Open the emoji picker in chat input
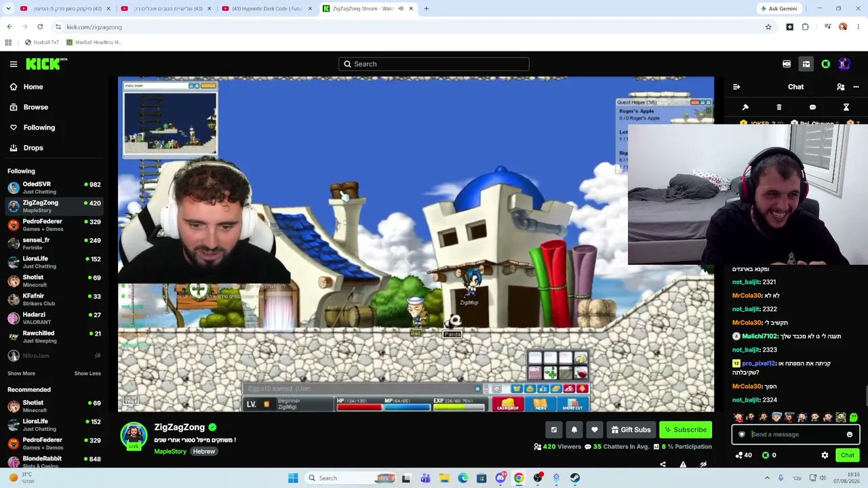This screenshot has width=868, height=488. (x=850, y=434)
